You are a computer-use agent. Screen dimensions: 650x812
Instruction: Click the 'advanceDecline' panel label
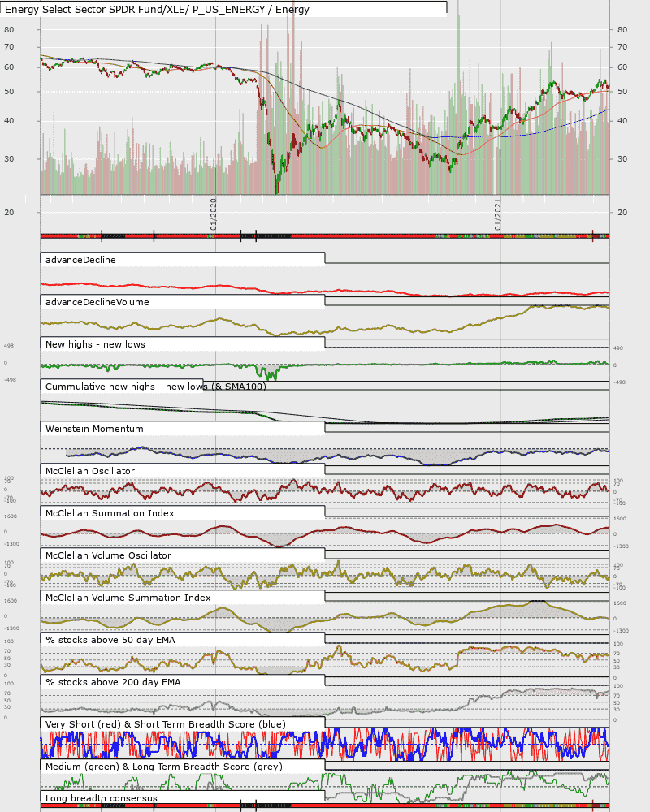coord(80,260)
